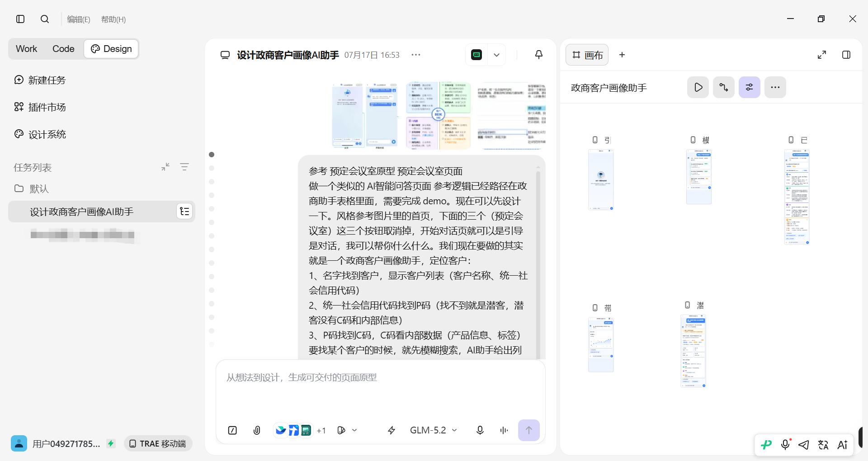The height and width of the screenshot is (461, 868).
Task: Click the +1 more plugins indicator
Action: 321,431
